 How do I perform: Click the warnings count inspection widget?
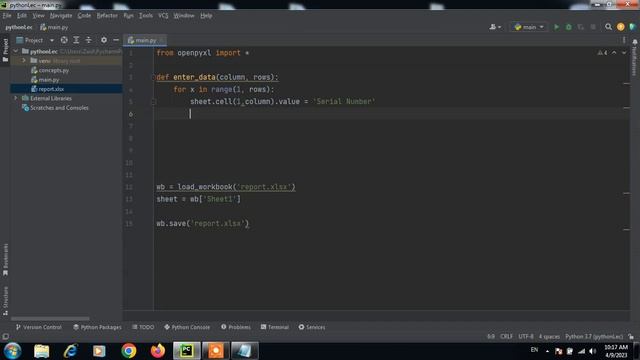point(602,53)
